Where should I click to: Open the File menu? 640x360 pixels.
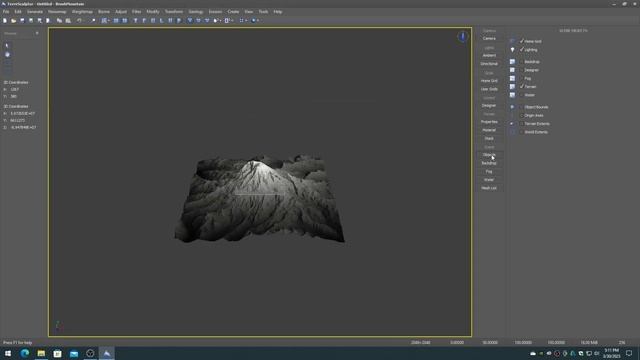tap(6, 12)
